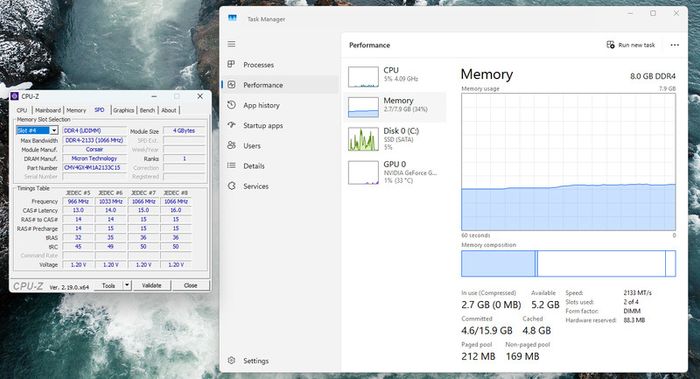Select the CPU performance graph thumbnail
The height and width of the screenshot is (379, 700).
[363, 77]
